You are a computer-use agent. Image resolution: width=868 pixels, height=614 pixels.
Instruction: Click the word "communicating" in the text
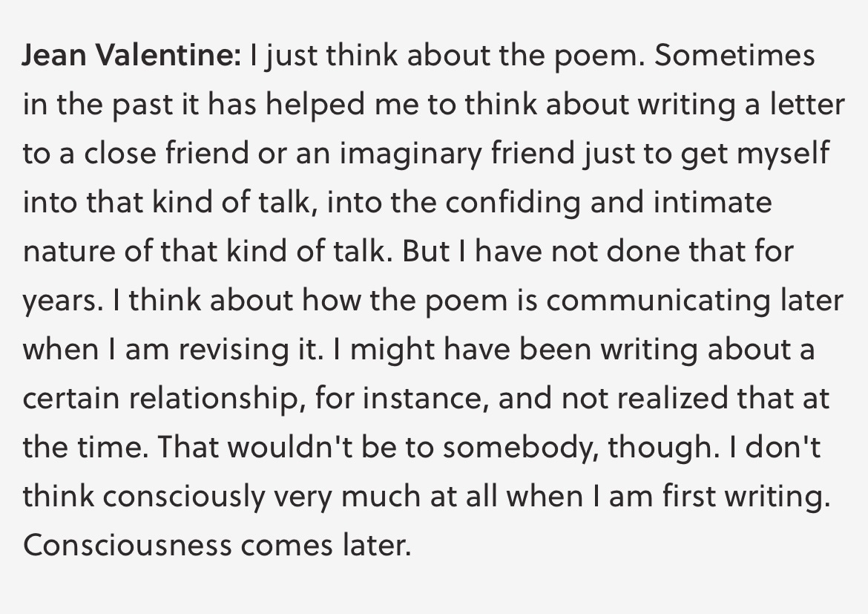(x=658, y=301)
